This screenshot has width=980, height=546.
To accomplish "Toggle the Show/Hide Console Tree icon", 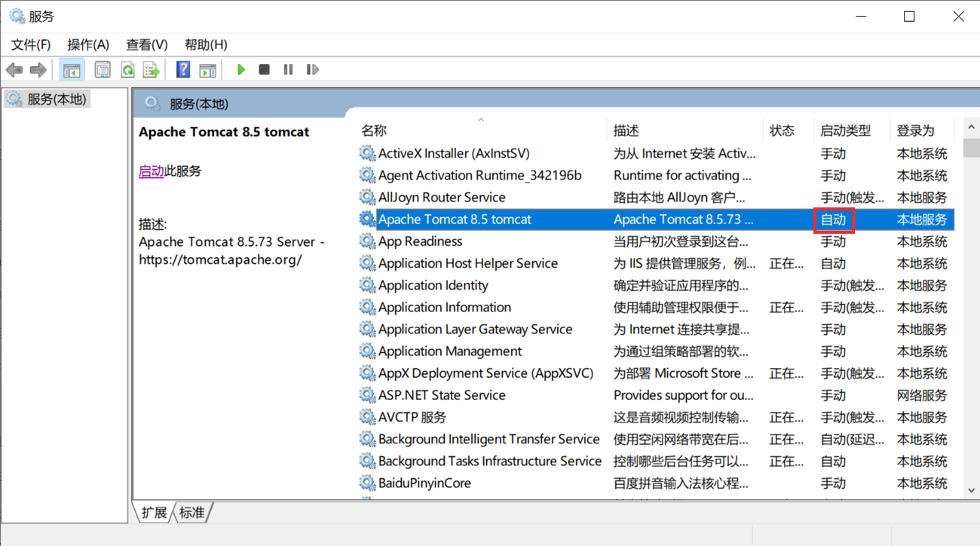I will pyautogui.click(x=72, y=70).
